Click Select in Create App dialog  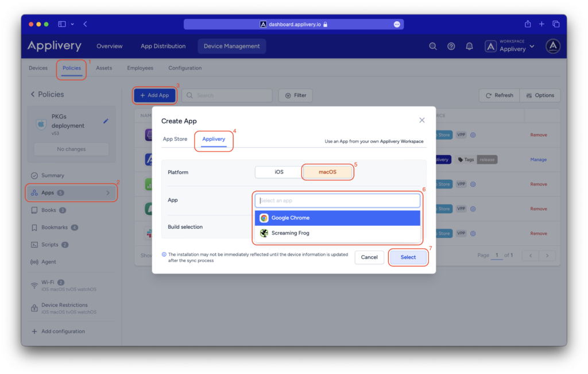pyautogui.click(x=408, y=257)
